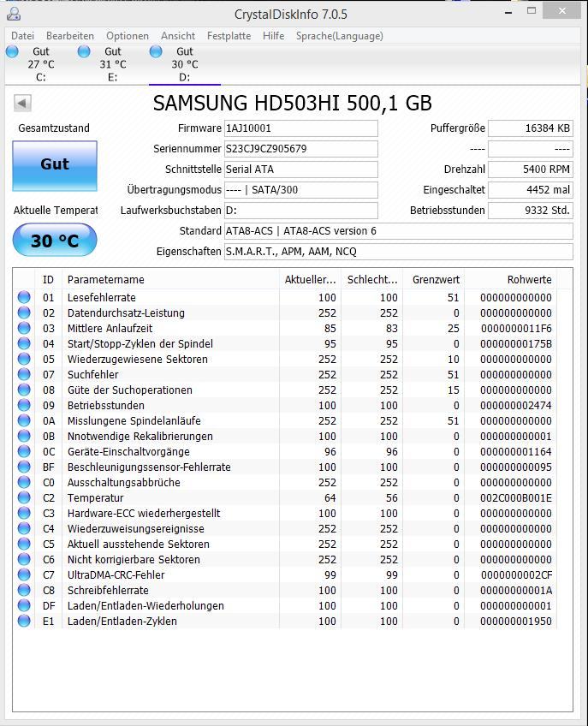Screen dimensions: 588x726
Task: Click the Eingeschaltet value 4452 mal
Action: coord(531,190)
